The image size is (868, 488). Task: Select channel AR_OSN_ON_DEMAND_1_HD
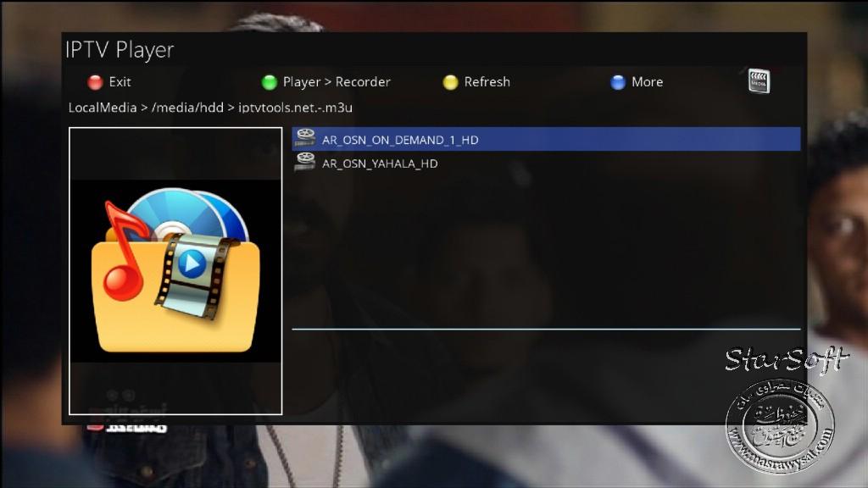546,139
